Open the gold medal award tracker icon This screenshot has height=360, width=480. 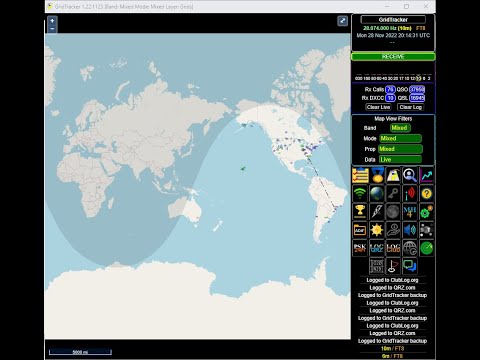coord(377,175)
